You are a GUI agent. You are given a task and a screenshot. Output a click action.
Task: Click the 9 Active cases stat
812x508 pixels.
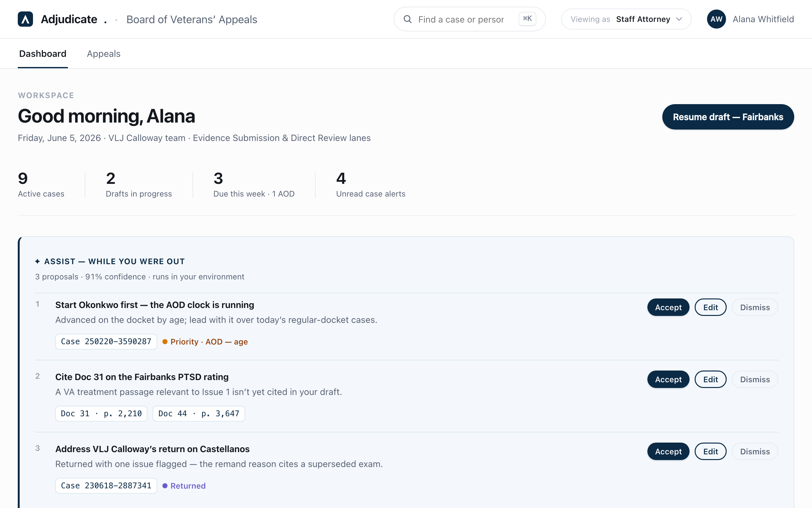41,184
